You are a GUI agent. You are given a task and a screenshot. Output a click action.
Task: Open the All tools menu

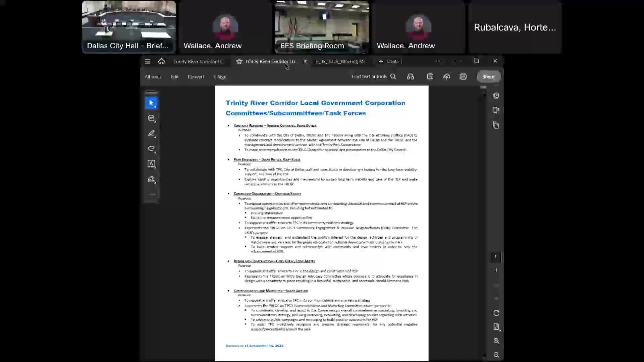[x=153, y=77]
